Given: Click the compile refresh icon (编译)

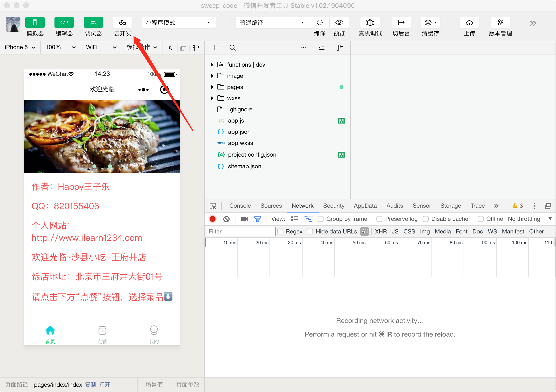Looking at the screenshot, I should 320,23.
